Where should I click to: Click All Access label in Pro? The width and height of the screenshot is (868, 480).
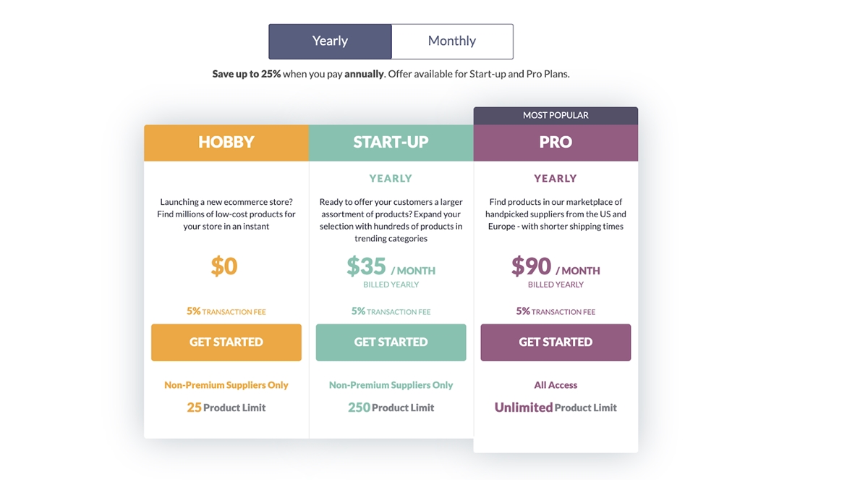(556, 385)
